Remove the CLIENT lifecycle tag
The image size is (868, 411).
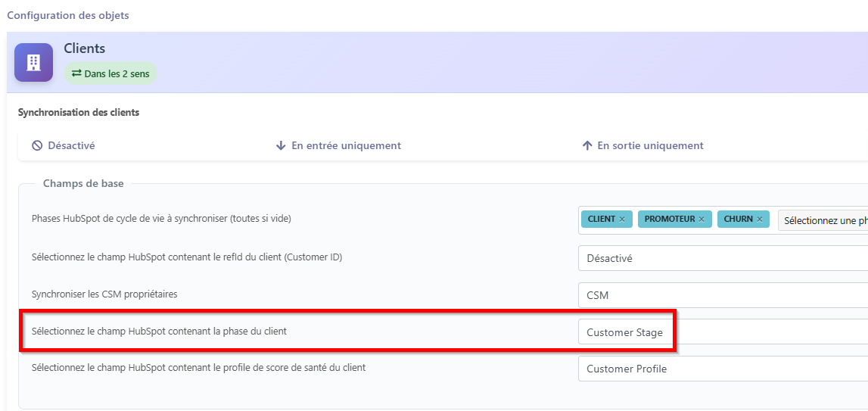pyautogui.click(x=622, y=220)
